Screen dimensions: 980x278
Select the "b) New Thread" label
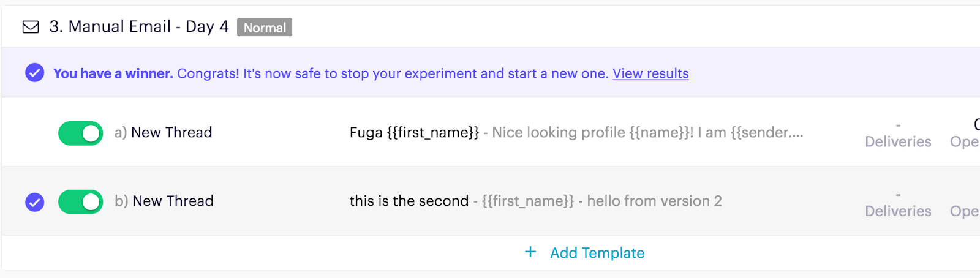164,201
